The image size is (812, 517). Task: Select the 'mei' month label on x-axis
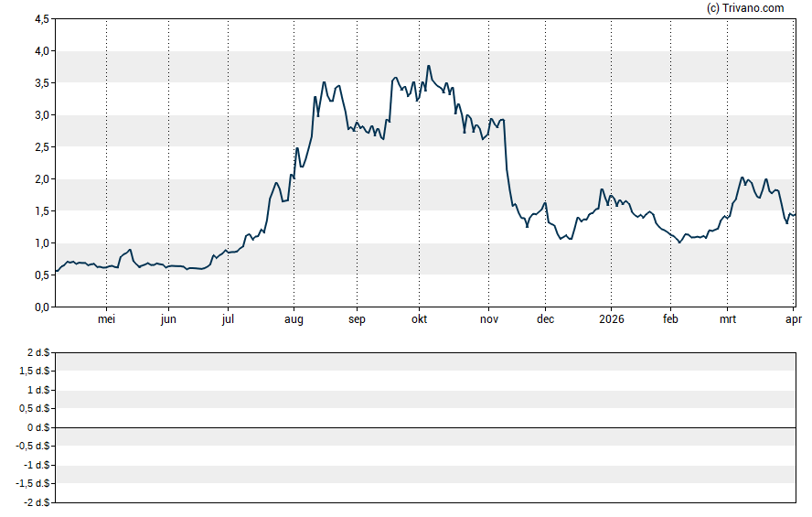click(107, 320)
